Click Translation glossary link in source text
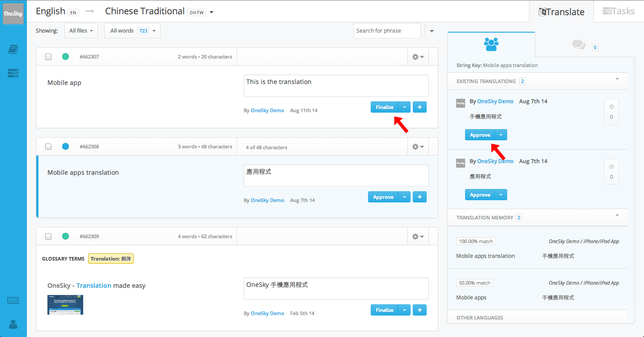 94,286
